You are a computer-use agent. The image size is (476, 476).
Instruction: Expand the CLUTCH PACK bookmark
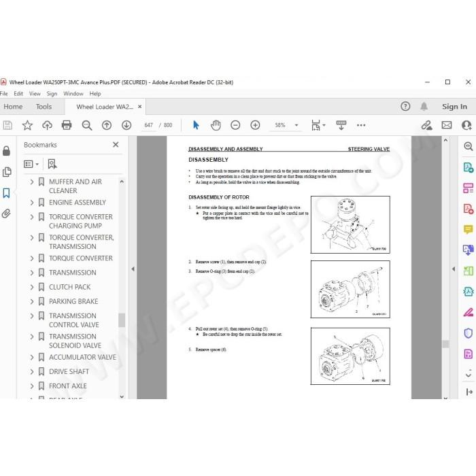(31, 287)
